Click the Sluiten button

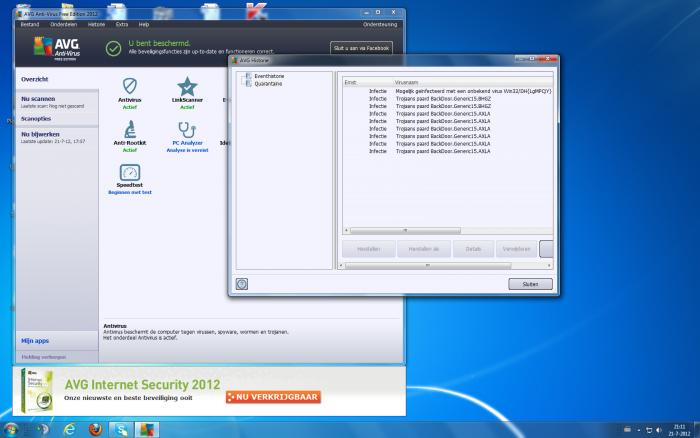coord(530,284)
